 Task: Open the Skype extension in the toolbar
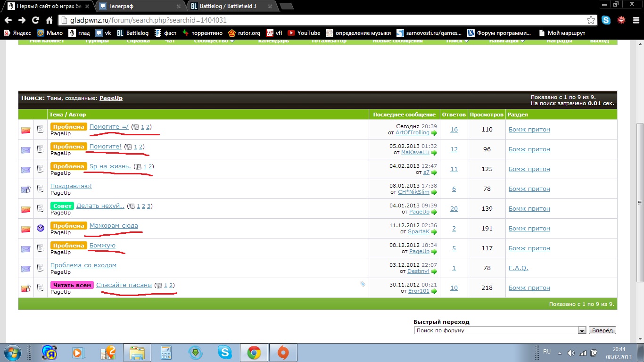pos(606,20)
